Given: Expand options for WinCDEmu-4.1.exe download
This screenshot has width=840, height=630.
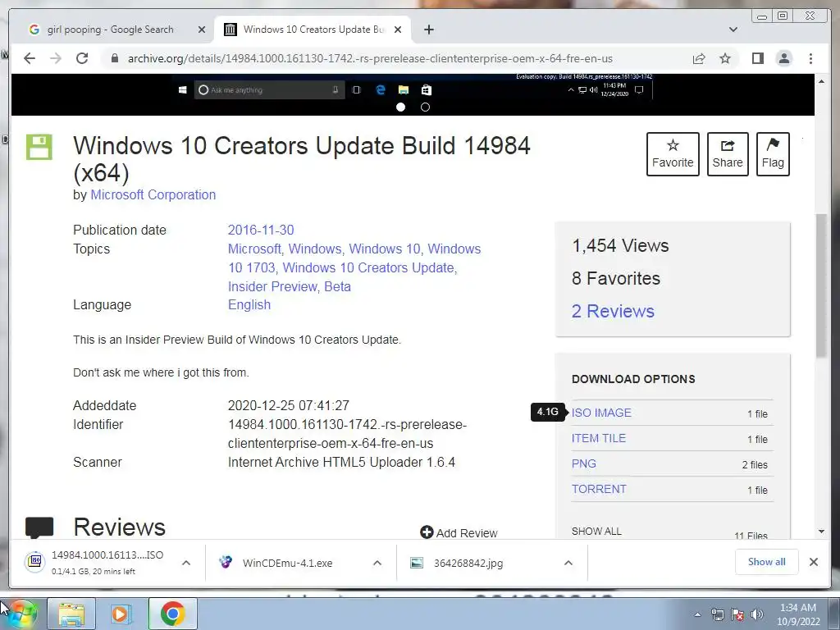Looking at the screenshot, I should point(377,563).
